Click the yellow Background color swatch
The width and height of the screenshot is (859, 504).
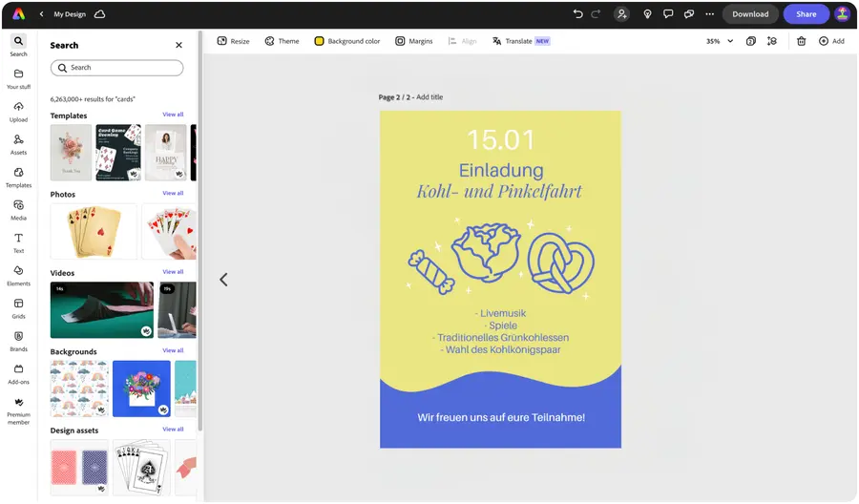pos(319,41)
